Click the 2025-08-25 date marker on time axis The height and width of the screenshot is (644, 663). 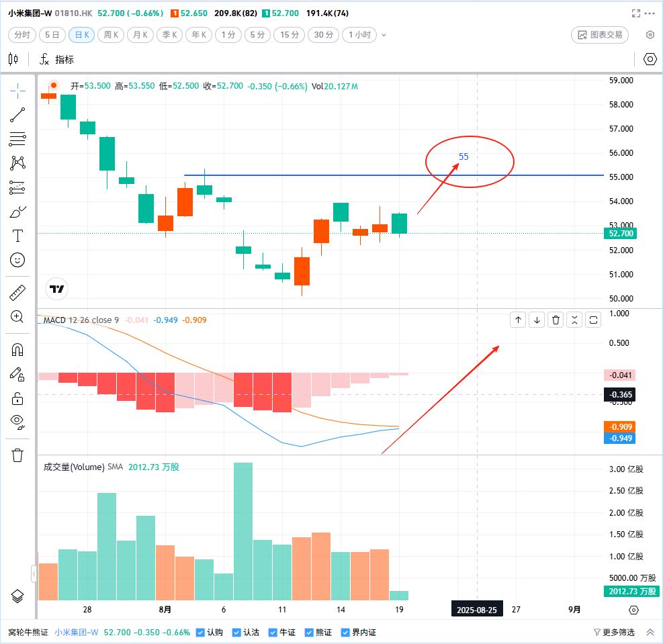[x=477, y=610]
